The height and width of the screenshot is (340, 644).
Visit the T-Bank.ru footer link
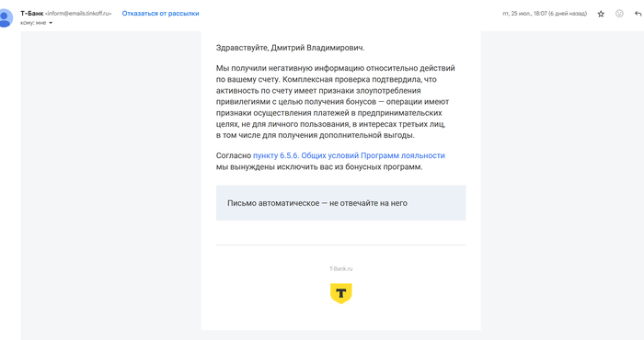point(341,268)
